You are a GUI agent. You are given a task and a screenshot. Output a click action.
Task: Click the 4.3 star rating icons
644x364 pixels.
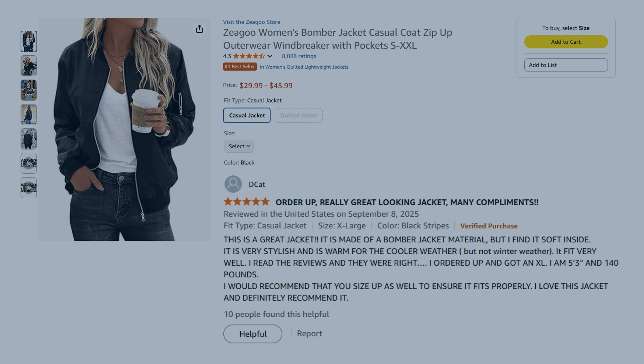coord(249,56)
